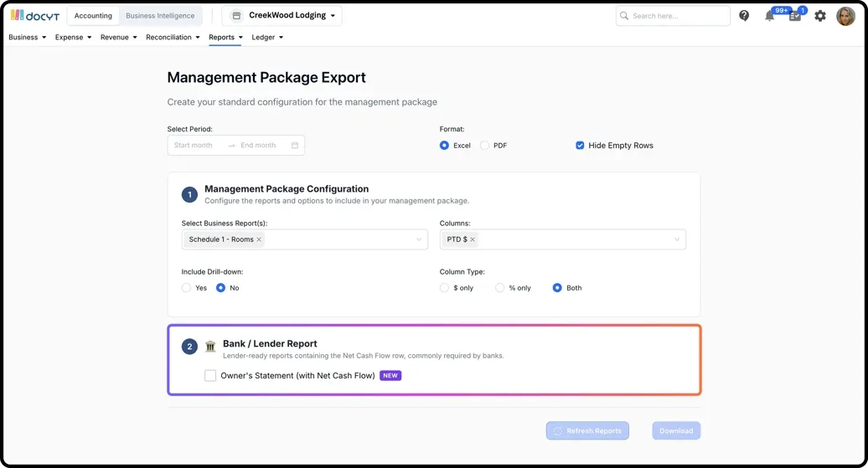Click the Docyt logo
This screenshot has width=868, height=468.
click(35, 16)
